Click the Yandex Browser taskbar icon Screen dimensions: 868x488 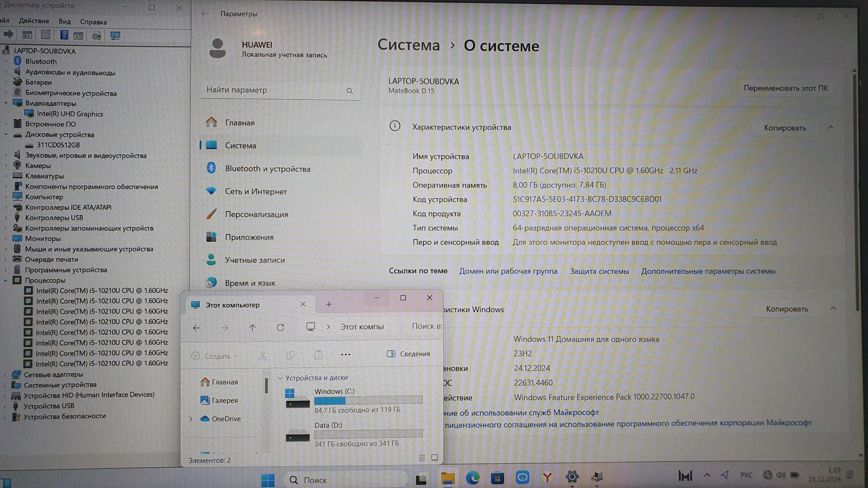pos(547,478)
